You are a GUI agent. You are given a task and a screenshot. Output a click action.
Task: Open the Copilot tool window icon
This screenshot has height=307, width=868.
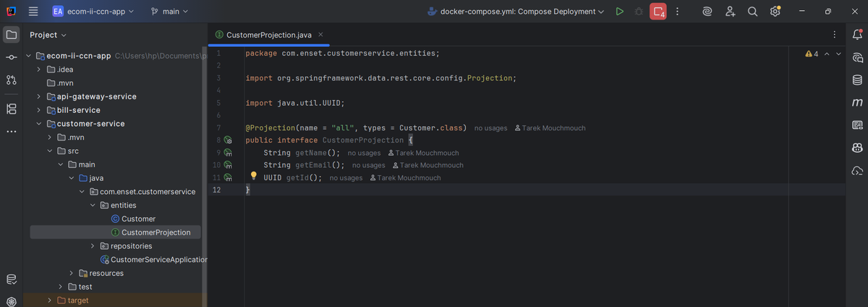tap(857, 148)
